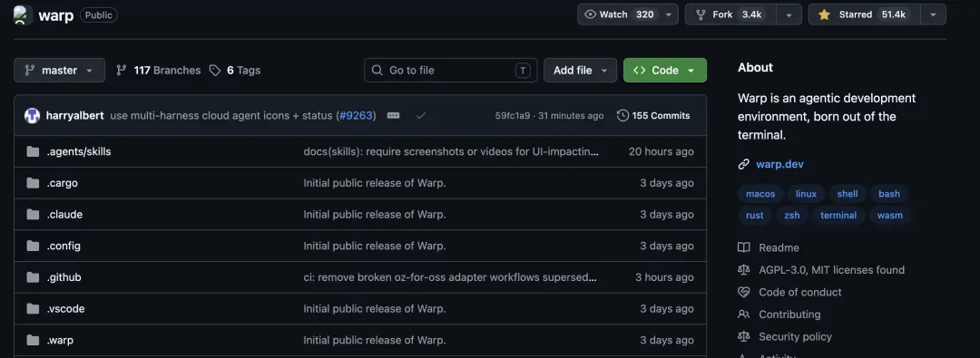The width and height of the screenshot is (980, 358).
Task: Select the zsh topic tag
Action: pyautogui.click(x=792, y=215)
